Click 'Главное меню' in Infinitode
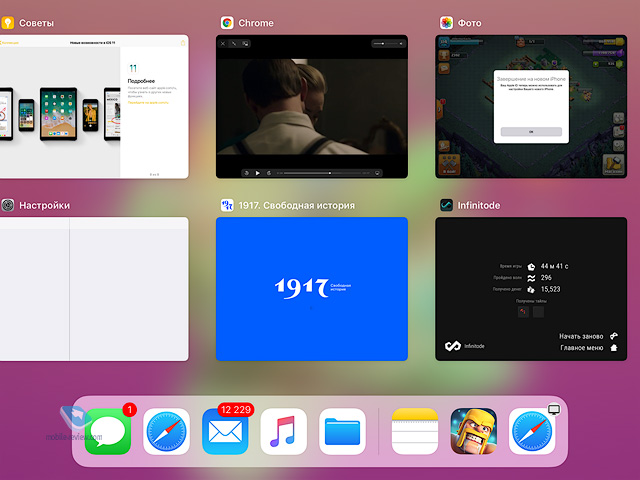Image resolution: width=640 pixels, height=480 pixels. coord(581,348)
